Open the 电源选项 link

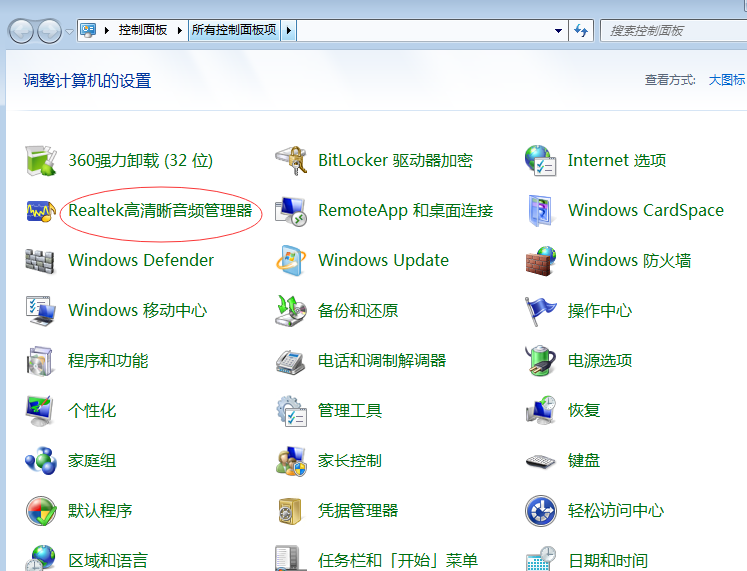(x=600, y=361)
